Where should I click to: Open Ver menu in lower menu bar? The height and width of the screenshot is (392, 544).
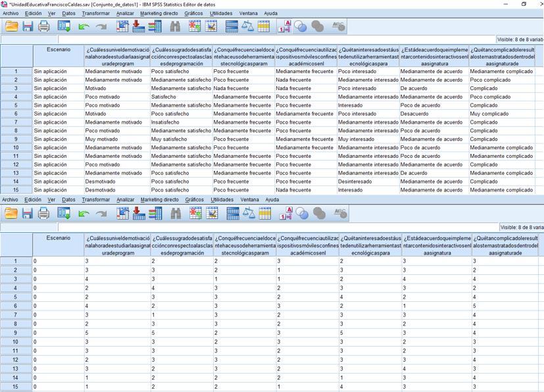(x=51, y=199)
